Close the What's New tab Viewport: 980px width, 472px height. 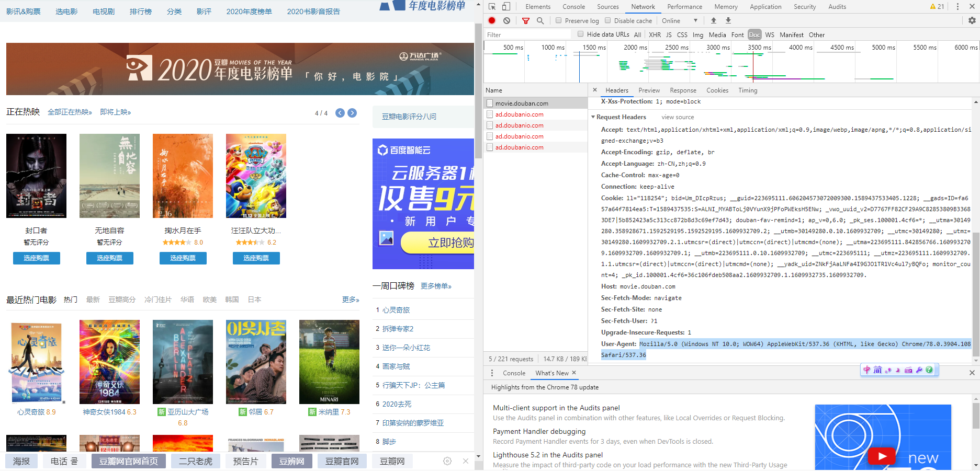click(574, 373)
